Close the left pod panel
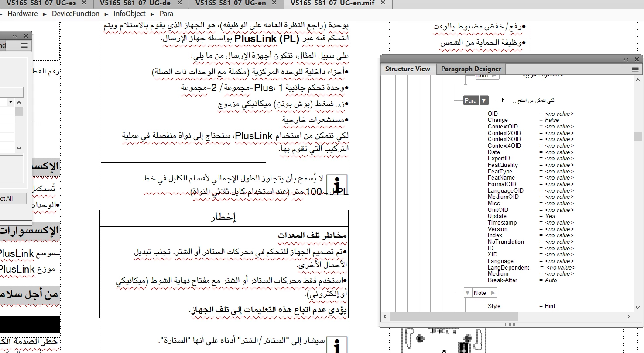 [x=26, y=35]
